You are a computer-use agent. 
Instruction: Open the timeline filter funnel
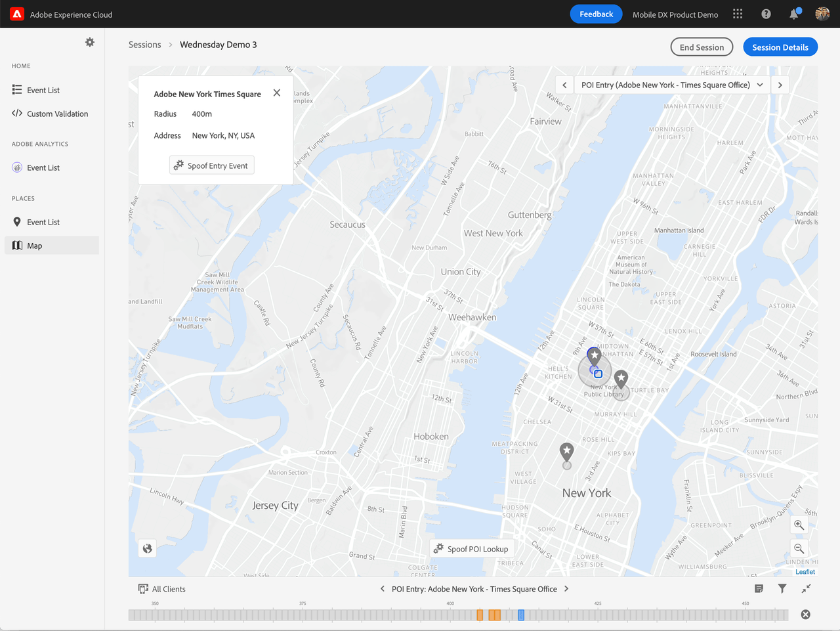pyautogui.click(x=782, y=589)
